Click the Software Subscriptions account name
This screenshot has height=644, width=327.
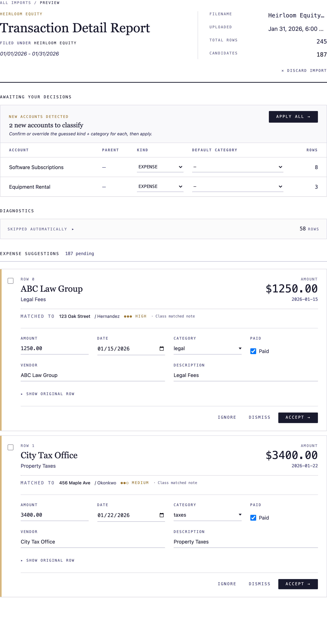click(x=36, y=167)
